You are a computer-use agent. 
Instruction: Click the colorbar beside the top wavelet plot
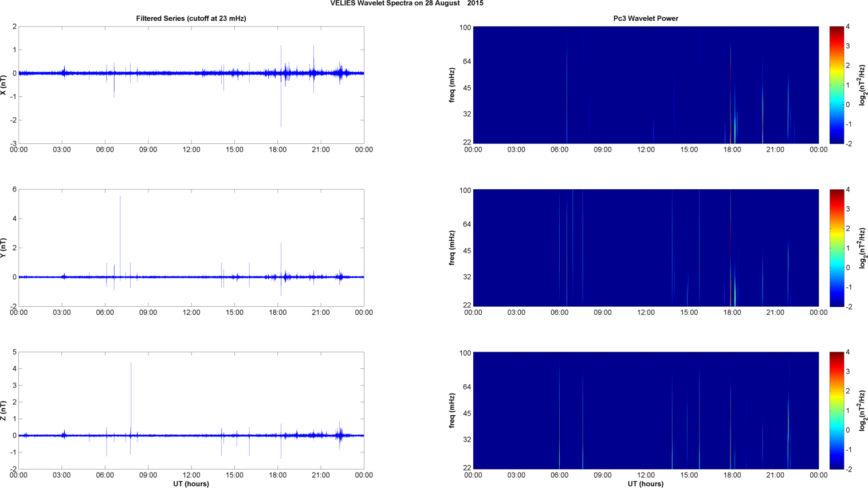point(836,85)
